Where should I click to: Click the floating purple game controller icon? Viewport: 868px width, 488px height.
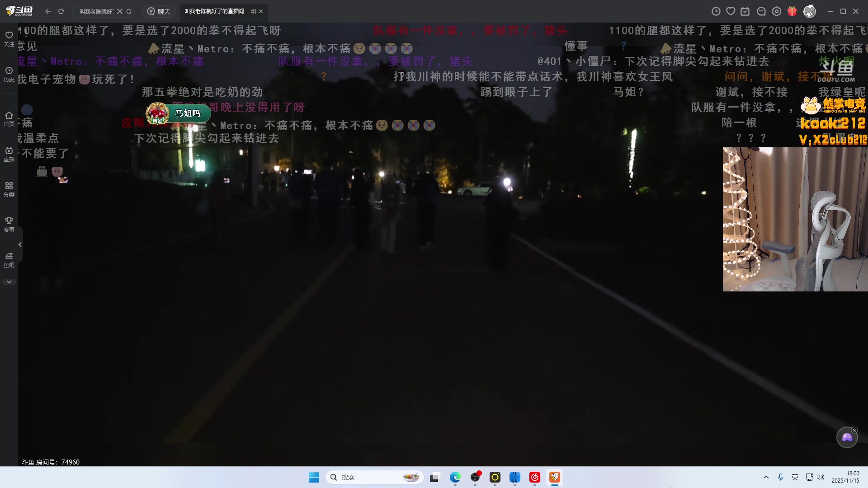pyautogui.click(x=848, y=437)
